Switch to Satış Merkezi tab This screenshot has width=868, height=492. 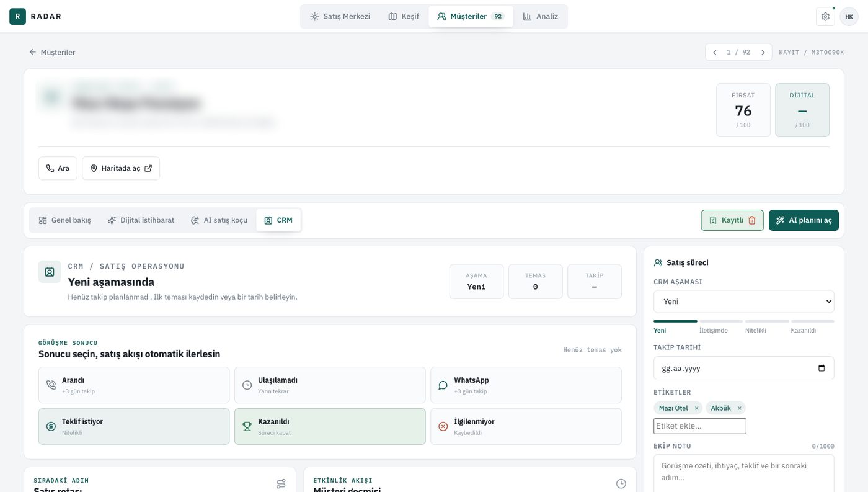tap(340, 17)
